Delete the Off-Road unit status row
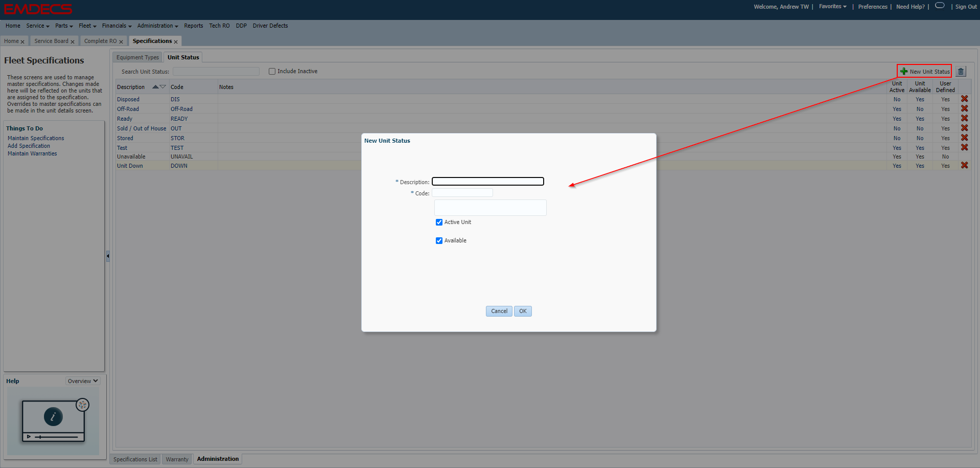The height and width of the screenshot is (468, 980). [964, 108]
